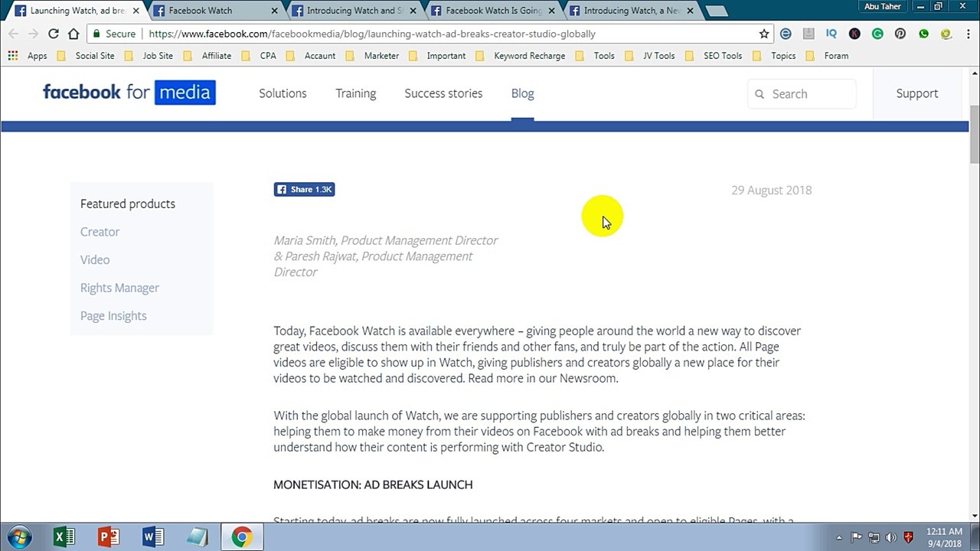
Task: Open Word from the taskbar
Action: pyautogui.click(x=153, y=537)
